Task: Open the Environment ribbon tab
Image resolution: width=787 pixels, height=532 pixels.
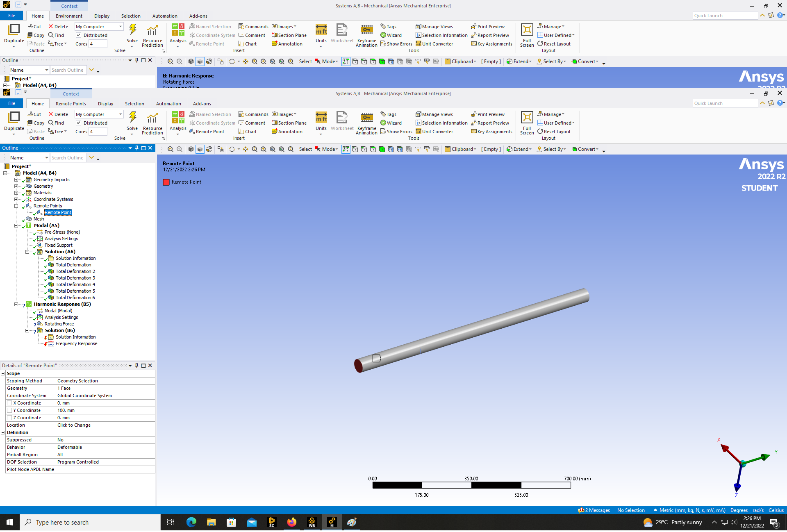Action: [x=69, y=16]
